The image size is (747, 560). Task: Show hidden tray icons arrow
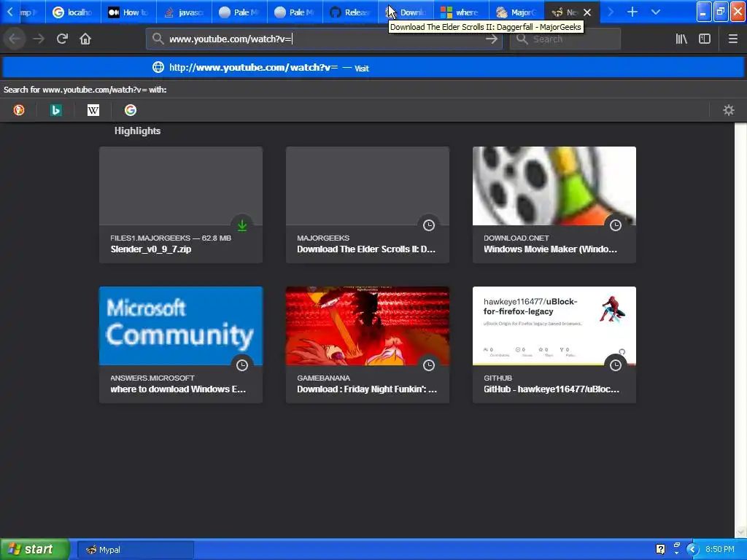click(x=692, y=550)
